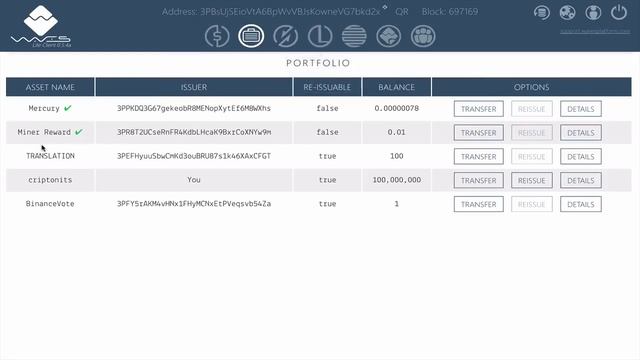Click the balance 100 for TRANSLATION
Viewport: 640px width, 360px height.
click(x=396, y=156)
